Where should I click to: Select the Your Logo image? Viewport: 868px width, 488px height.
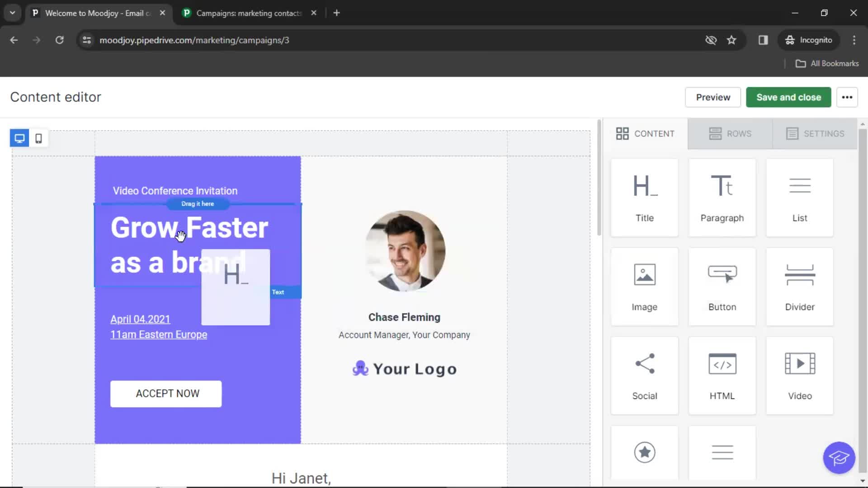point(405,369)
